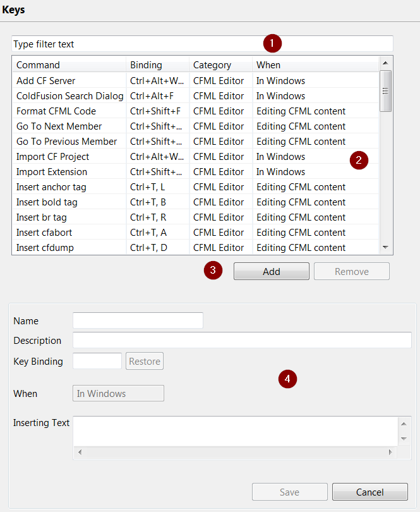Screen dimensions: 420x512
Task: Select the Insert anchor tag command
Action: pyautogui.click(x=51, y=187)
